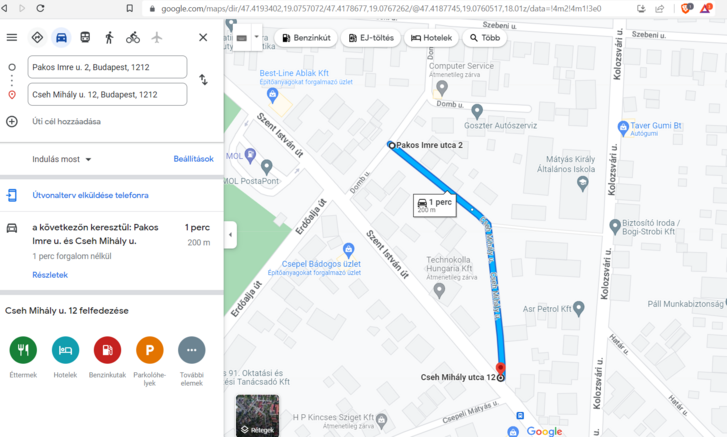Collapse the side panel with the arrow tab
Image resolution: width=727 pixels, height=437 pixels.
coord(230,234)
